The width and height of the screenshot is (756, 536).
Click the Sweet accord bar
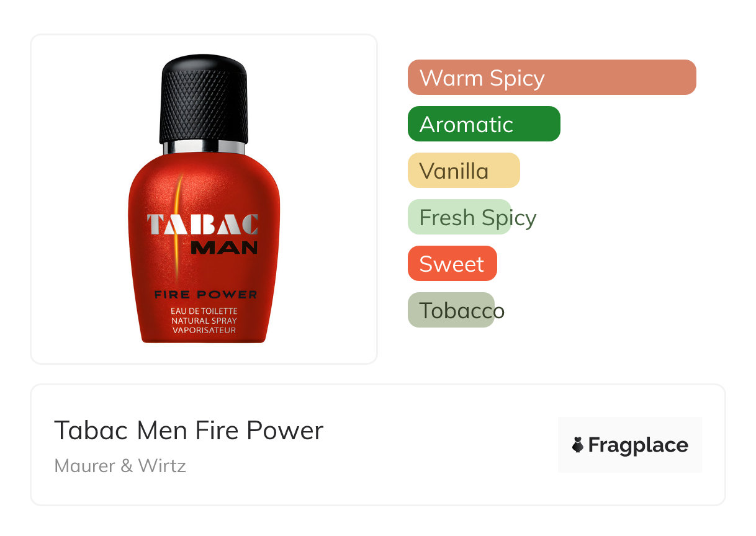pos(452,264)
